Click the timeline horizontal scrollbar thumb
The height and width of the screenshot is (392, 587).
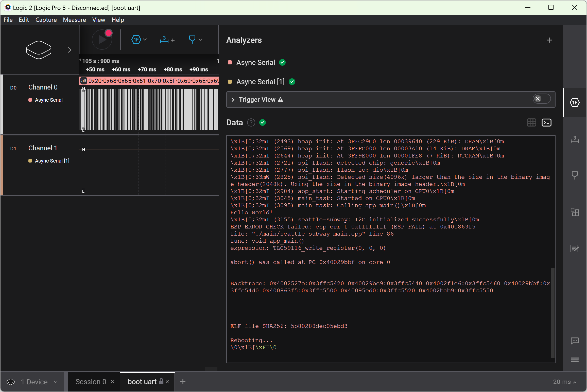[x=211, y=368]
